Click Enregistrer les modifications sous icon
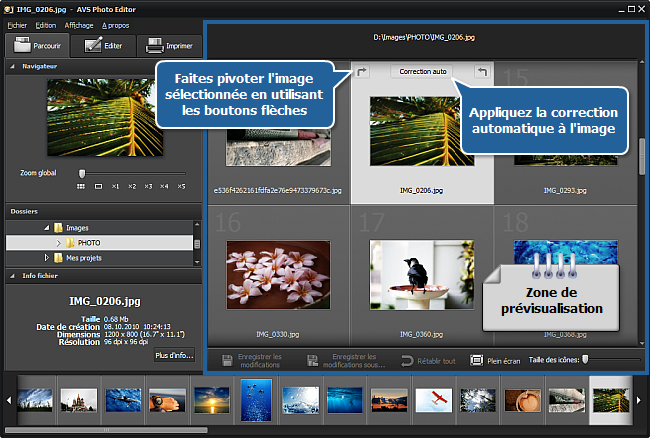Screen dimensions: 650x439 pos(312,361)
